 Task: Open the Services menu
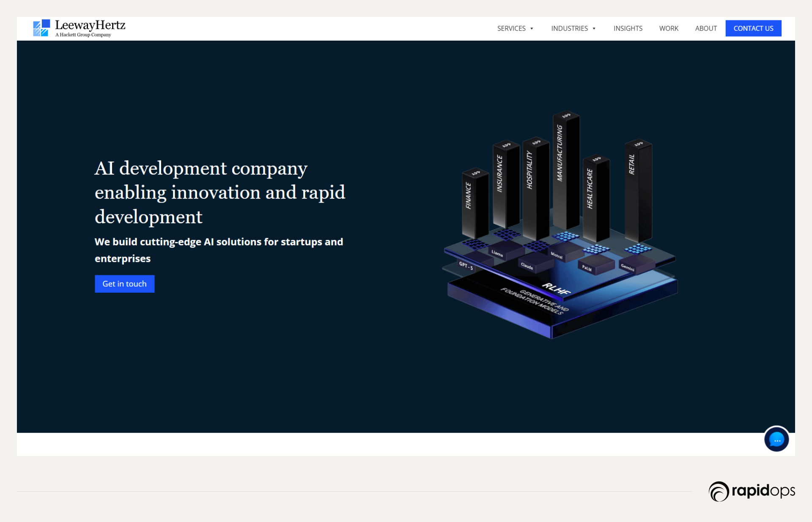coord(511,28)
